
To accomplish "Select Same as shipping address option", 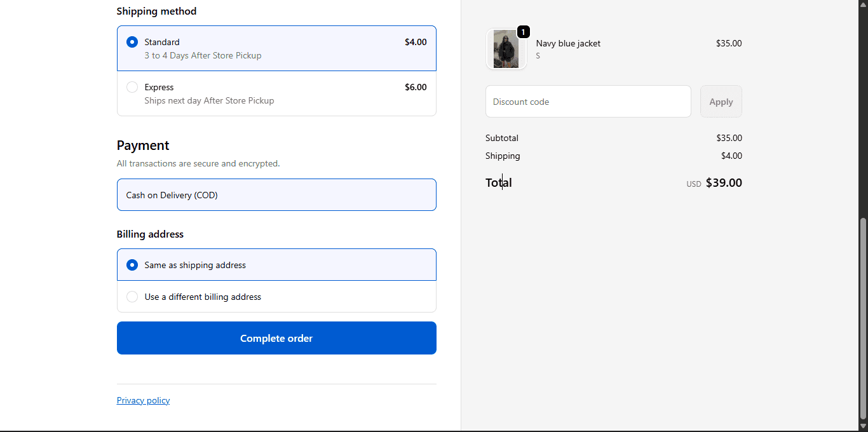I will [x=132, y=265].
